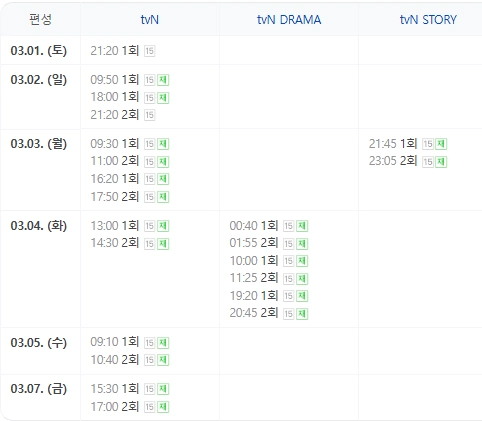Click the 21:45 1회 tvN STORY entry
Screen dimensions: 482x421
tap(393, 144)
